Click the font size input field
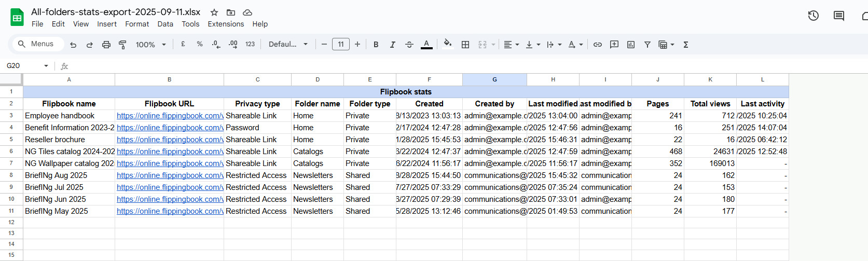Screen dimensions: 868x261 point(340,45)
